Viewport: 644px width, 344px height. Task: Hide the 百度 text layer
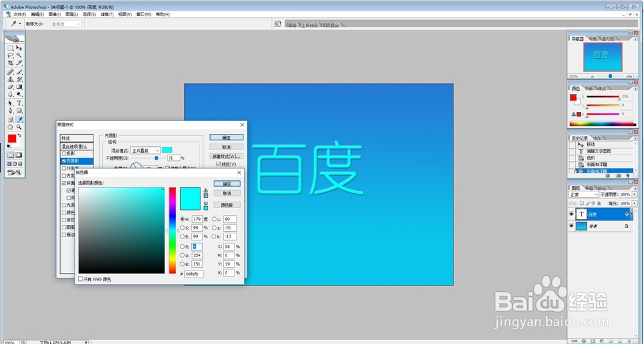[x=571, y=214]
